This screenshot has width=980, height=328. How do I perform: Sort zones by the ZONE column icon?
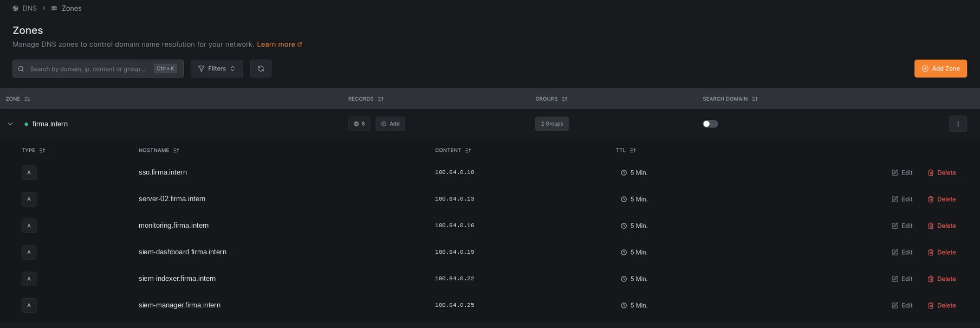pos(27,99)
